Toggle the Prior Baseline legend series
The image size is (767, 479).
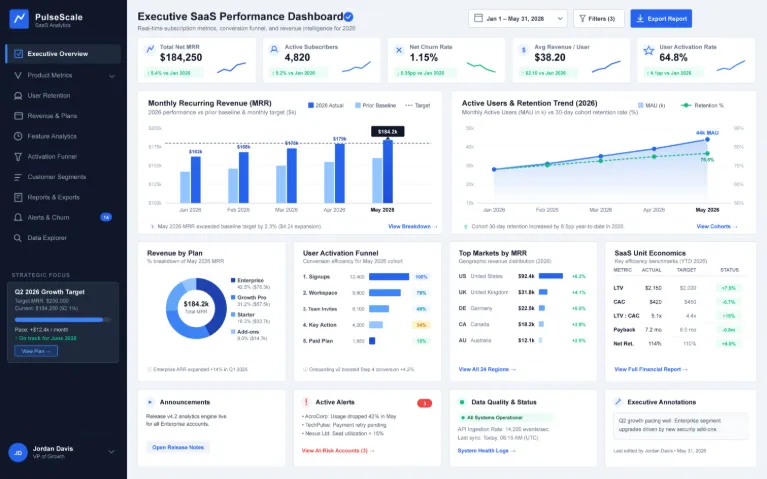(x=375, y=105)
